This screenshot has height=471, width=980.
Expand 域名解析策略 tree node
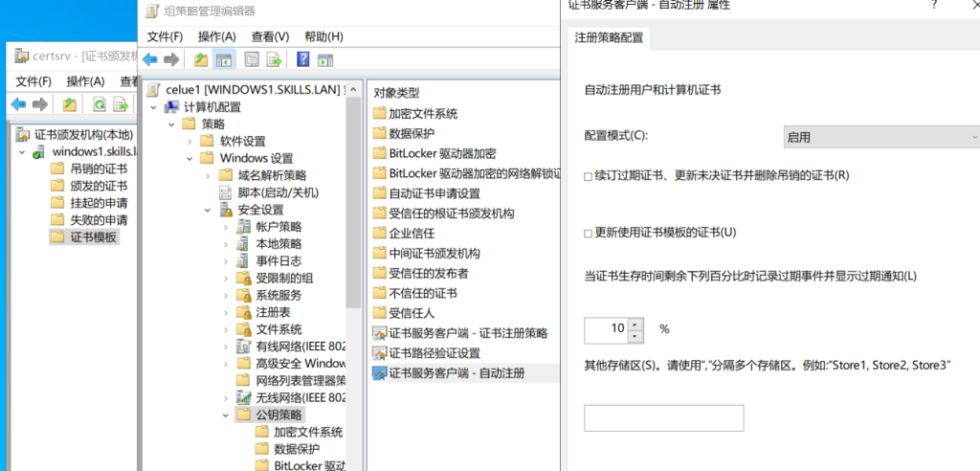click(208, 175)
